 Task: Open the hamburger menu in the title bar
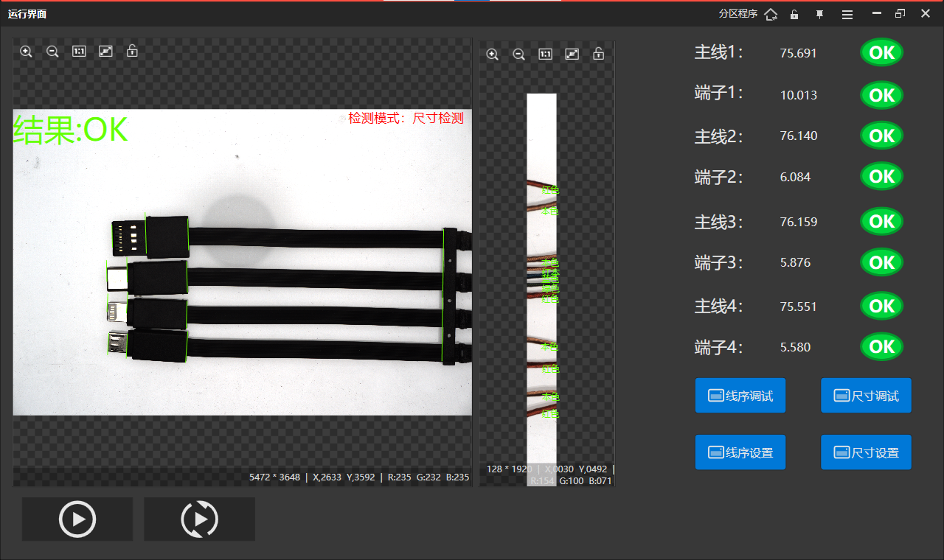847,14
